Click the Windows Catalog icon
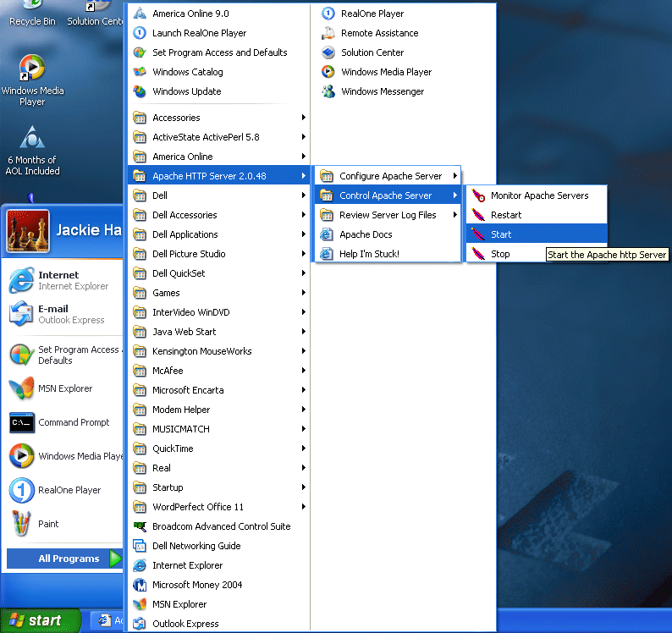This screenshot has height=633, width=672. pyautogui.click(x=140, y=72)
